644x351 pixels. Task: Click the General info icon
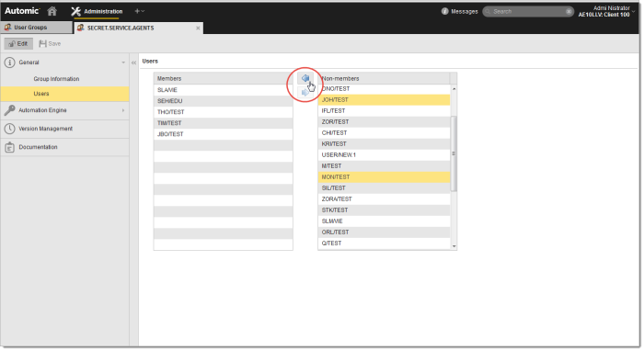click(9, 62)
